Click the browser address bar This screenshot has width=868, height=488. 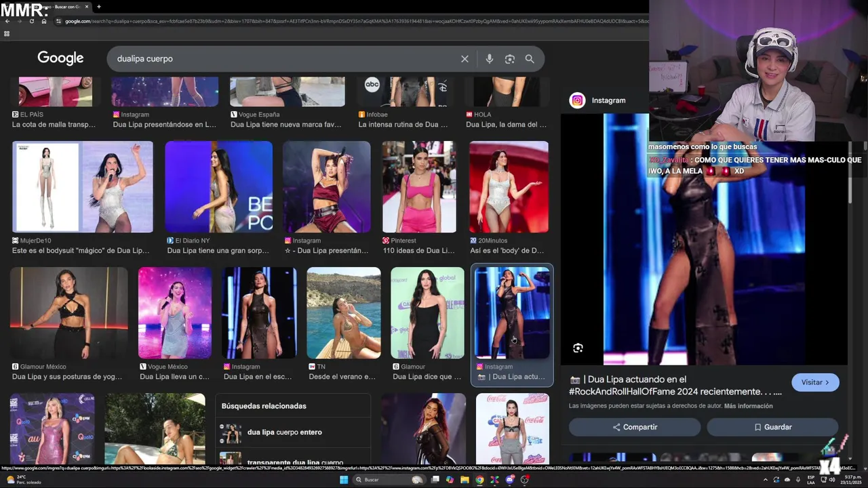[x=353, y=21]
